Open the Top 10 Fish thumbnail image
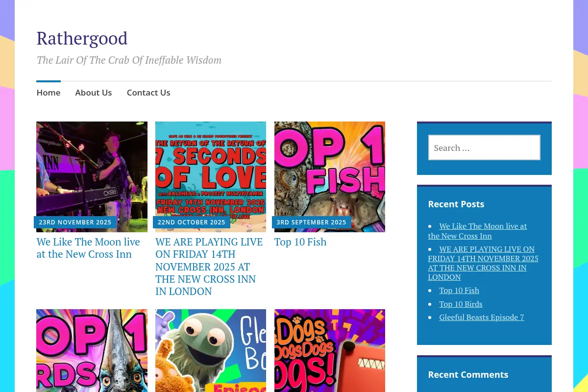The image size is (588, 392). point(330,177)
